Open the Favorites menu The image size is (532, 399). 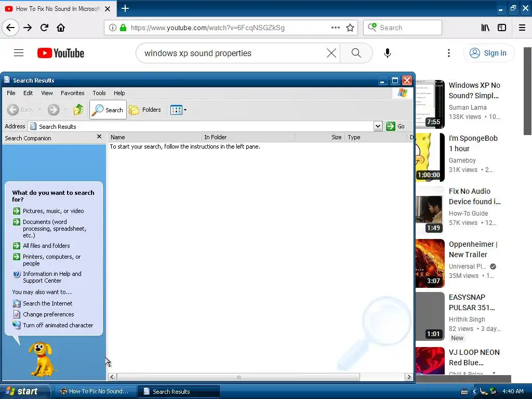pyautogui.click(x=73, y=93)
